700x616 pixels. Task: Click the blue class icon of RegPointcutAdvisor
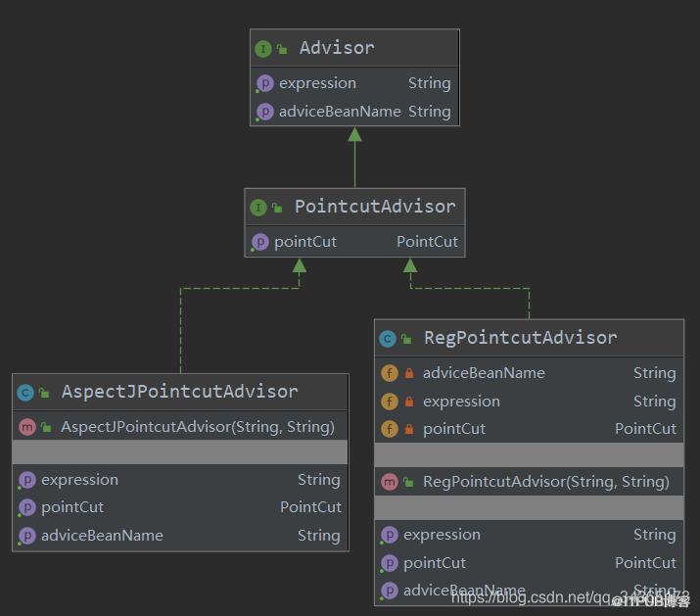387,339
